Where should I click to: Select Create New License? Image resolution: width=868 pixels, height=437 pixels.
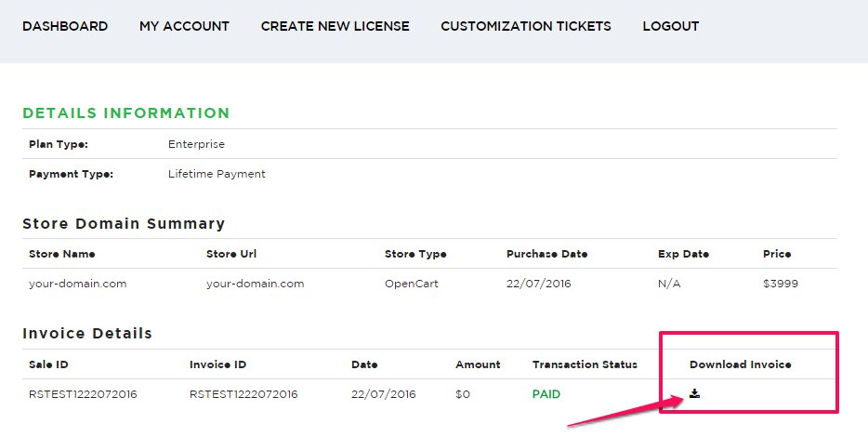click(335, 26)
